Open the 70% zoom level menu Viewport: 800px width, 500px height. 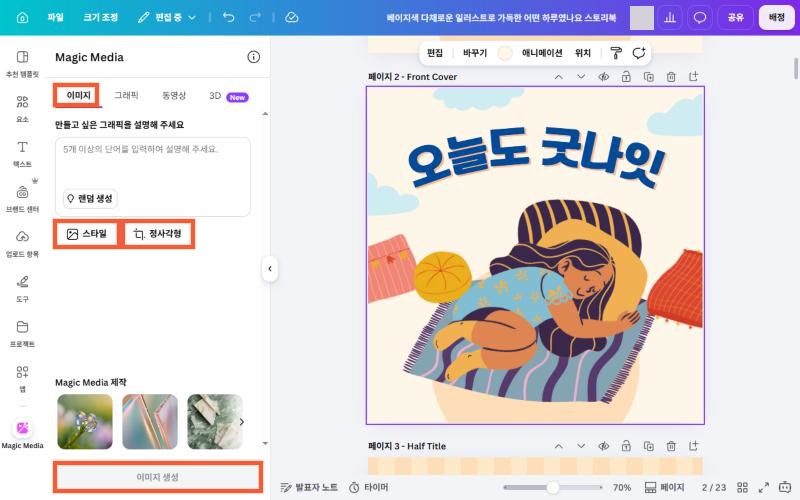(621, 487)
